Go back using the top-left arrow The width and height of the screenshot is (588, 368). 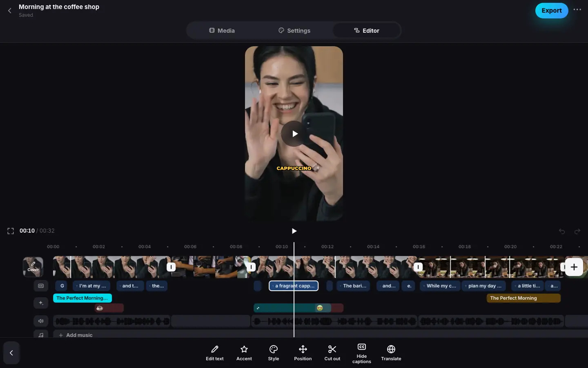coord(10,11)
